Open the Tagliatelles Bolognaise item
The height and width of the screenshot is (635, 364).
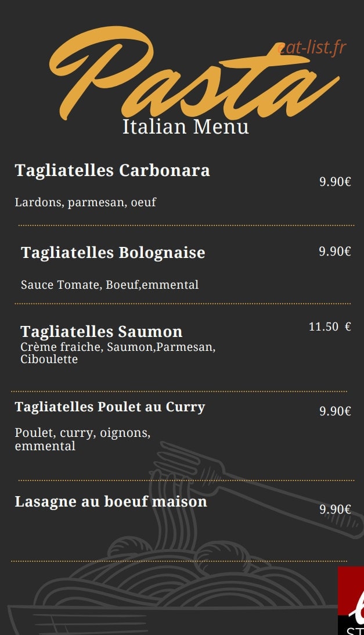113,253
